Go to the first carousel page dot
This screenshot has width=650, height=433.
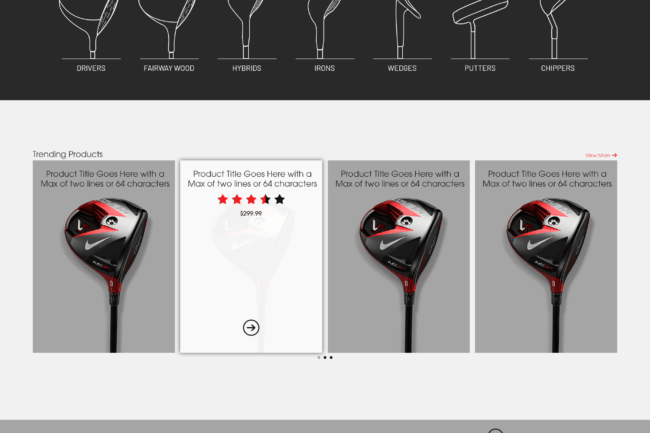click(x=319, y=357)
